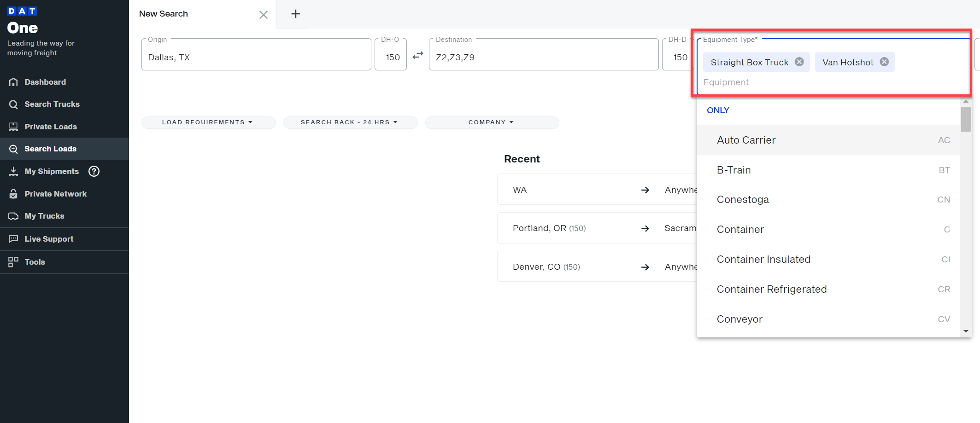
Task: Open a new search tab with the plus
Action: click(x=295, y=14)
